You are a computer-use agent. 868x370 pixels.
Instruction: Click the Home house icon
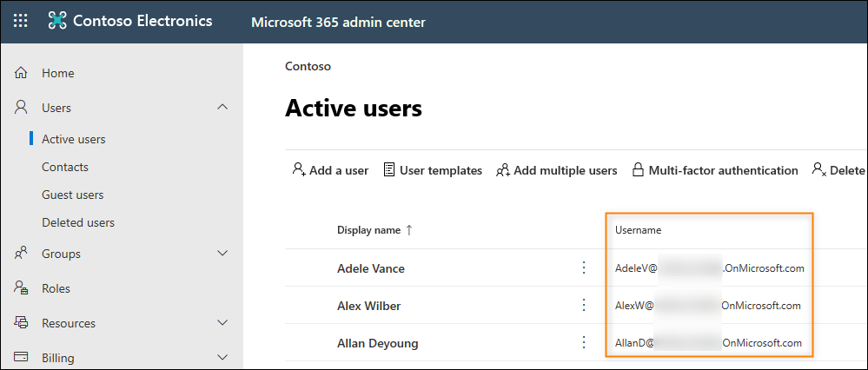[21, 73]
